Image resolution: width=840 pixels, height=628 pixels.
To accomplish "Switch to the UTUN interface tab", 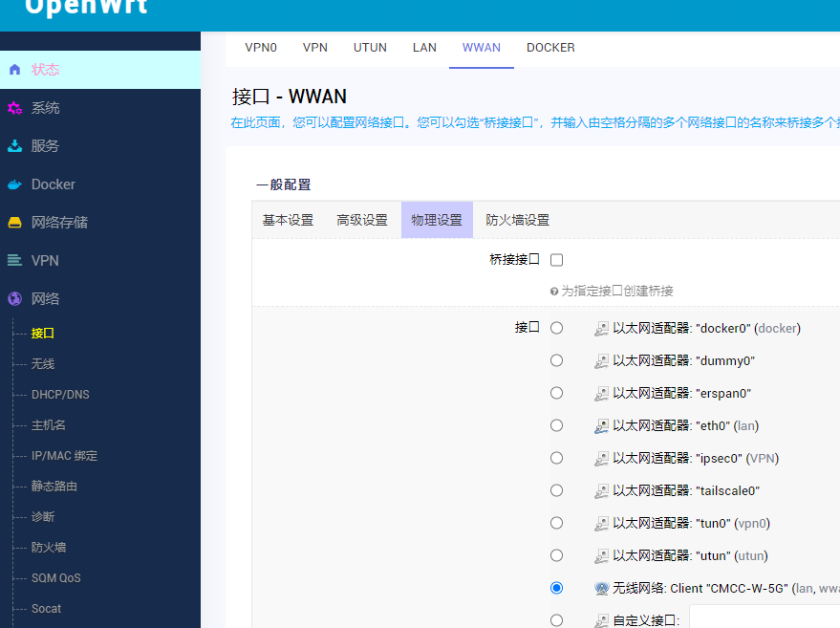I will [370, 48].
